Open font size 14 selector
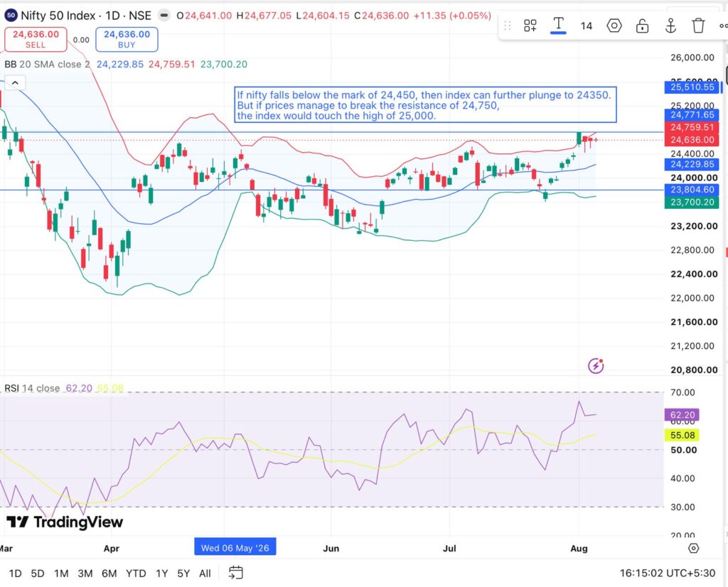728x587 pixels. [587, 26]
